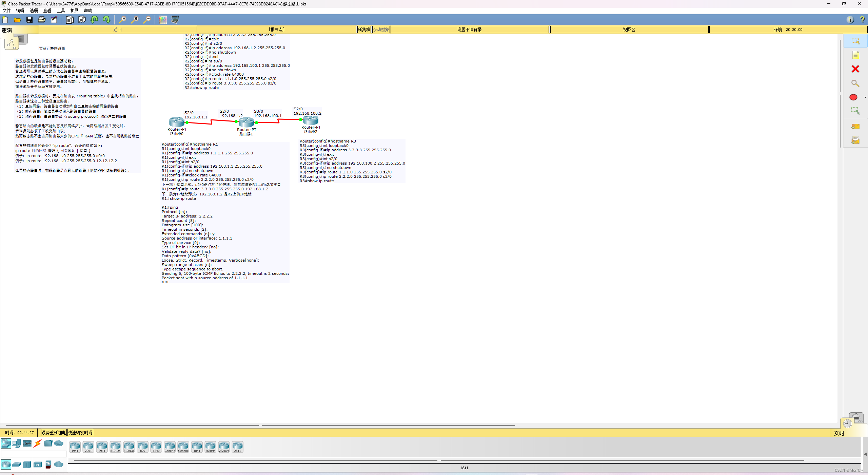868x475 pixels.
Task: Select 路由器0 on the canvas
Action: [177, 121]
